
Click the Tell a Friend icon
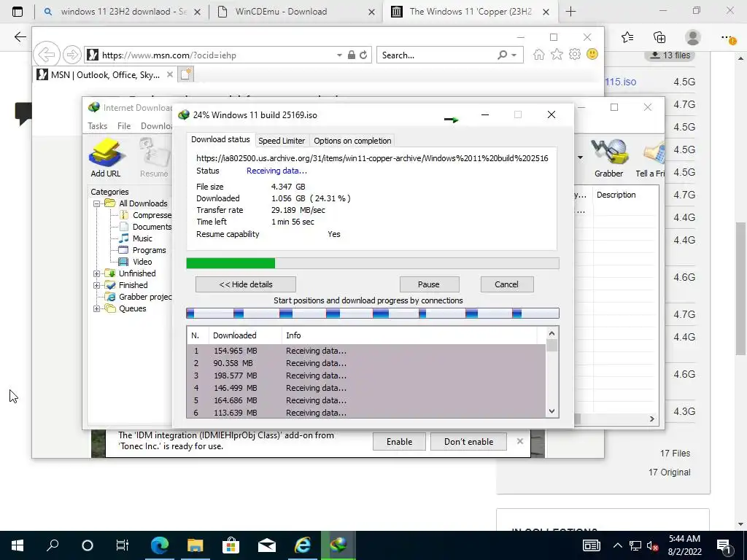pyautogui.click(x=651, y=157)
